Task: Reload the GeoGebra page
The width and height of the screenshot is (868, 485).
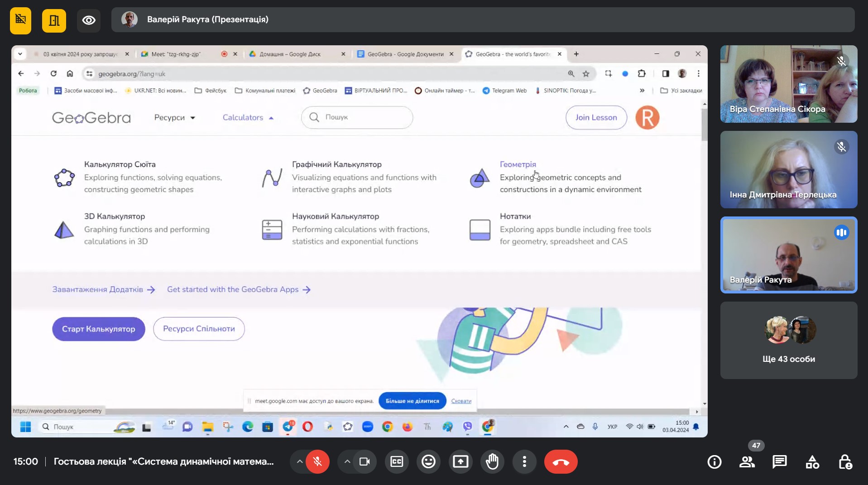Action: 53,73
